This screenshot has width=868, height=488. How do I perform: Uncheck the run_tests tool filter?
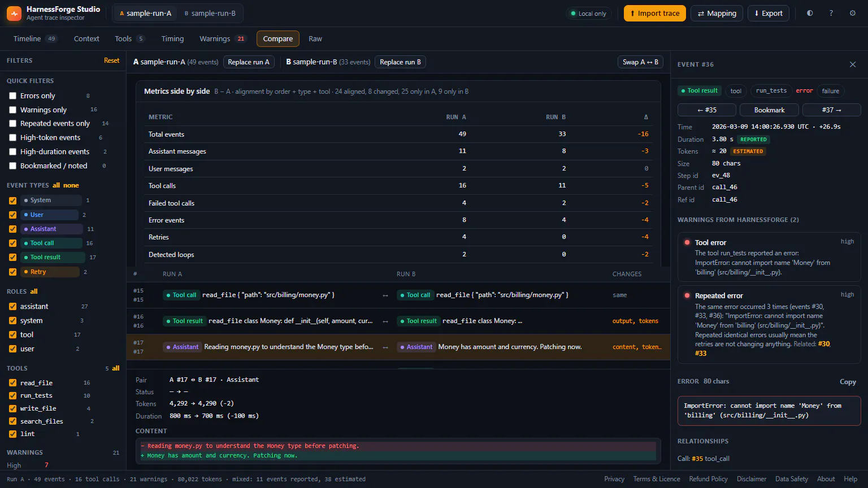pyautogui.click(x=12, y=395)
